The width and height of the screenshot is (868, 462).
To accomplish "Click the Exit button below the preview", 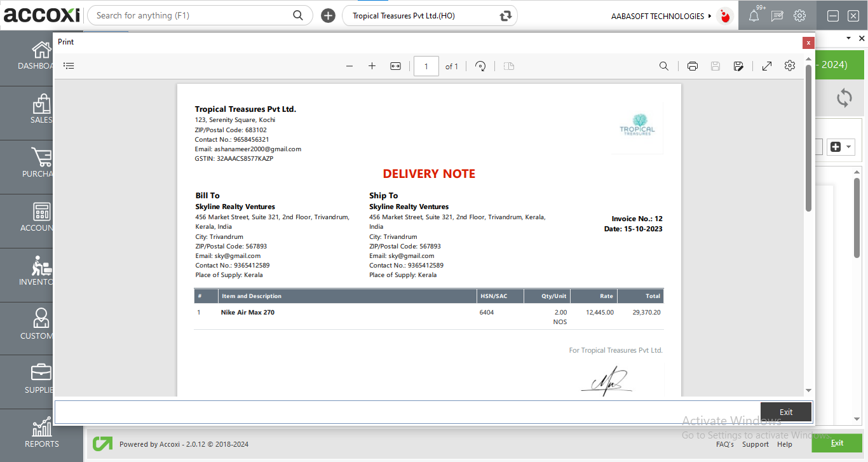I will point(785,412).
